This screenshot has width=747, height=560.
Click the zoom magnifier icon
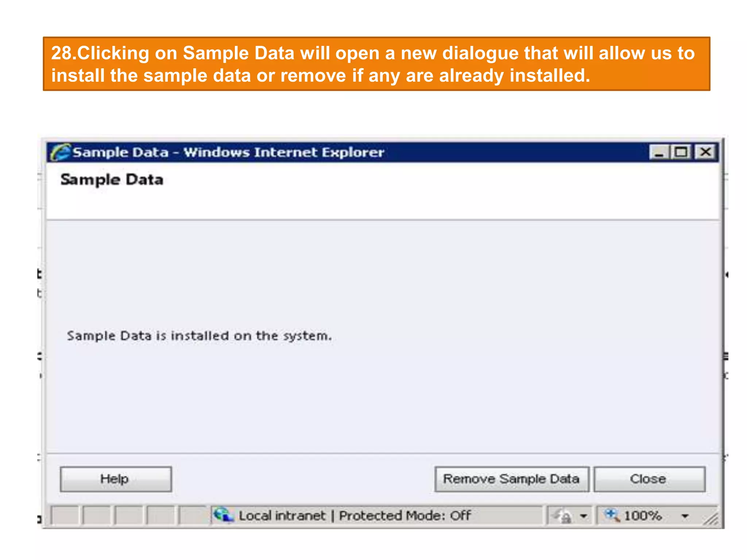pos(612,515)
